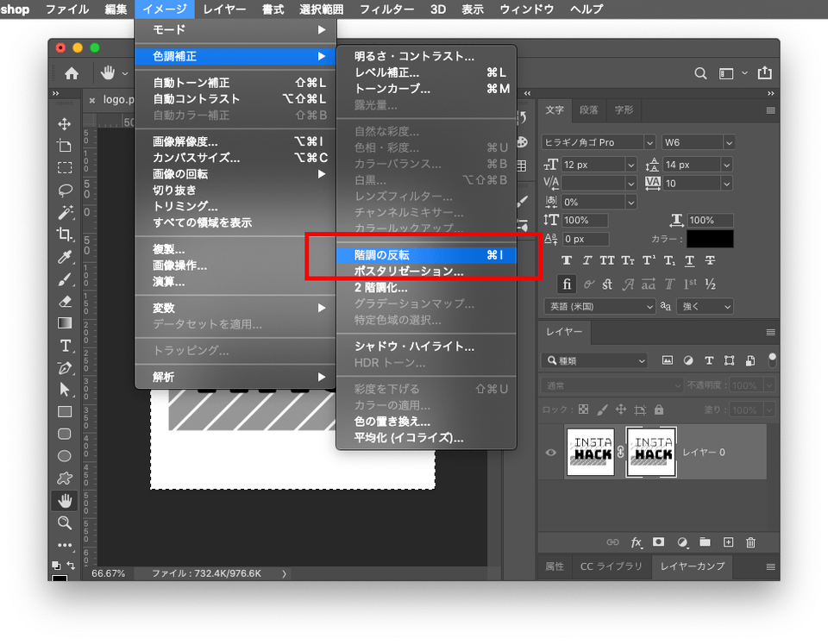Select the Eraser tool
828x644 pixels.
[65, 302]
